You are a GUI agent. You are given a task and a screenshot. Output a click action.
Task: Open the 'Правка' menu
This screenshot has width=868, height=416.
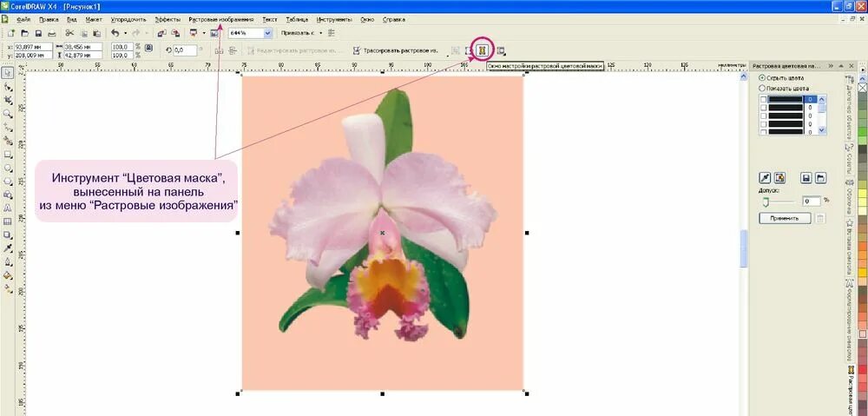pos(49,19)
